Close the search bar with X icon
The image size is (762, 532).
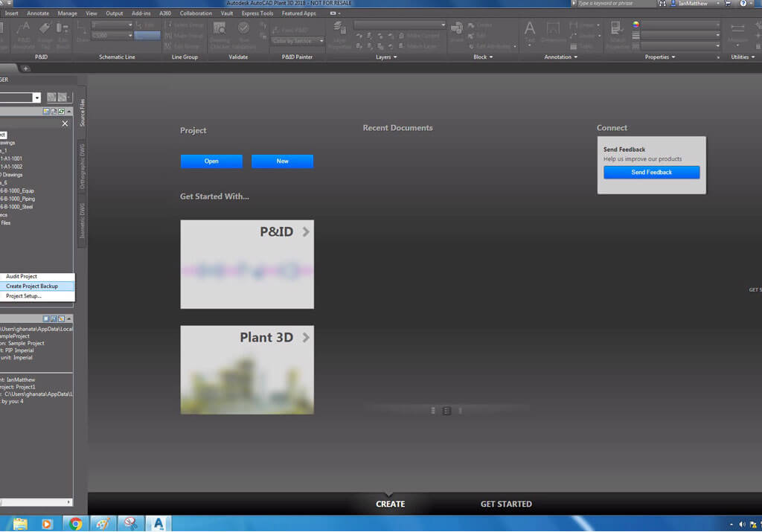(x=65, y=124)
